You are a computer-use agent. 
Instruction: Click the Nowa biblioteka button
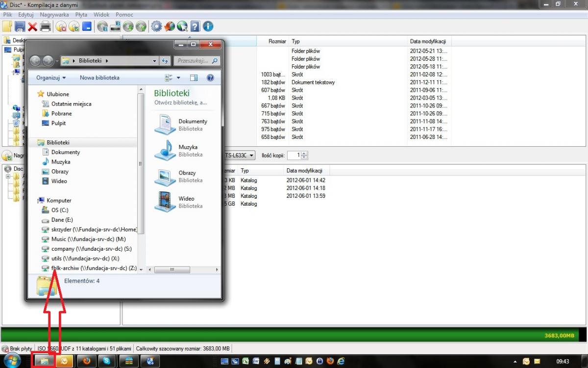click(x=99, y=78)
